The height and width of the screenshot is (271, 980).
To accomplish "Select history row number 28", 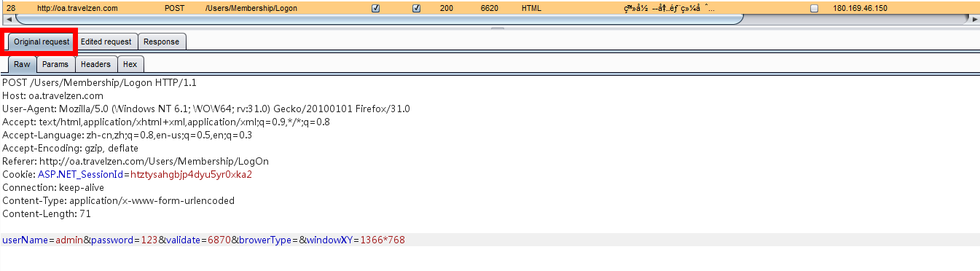I will tap(11, 8).
